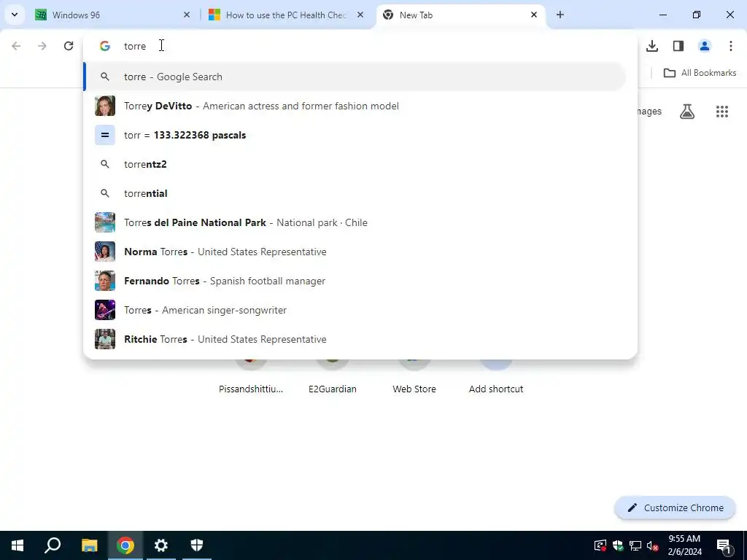
Task: Reload the current page
Action: point(69,46)
